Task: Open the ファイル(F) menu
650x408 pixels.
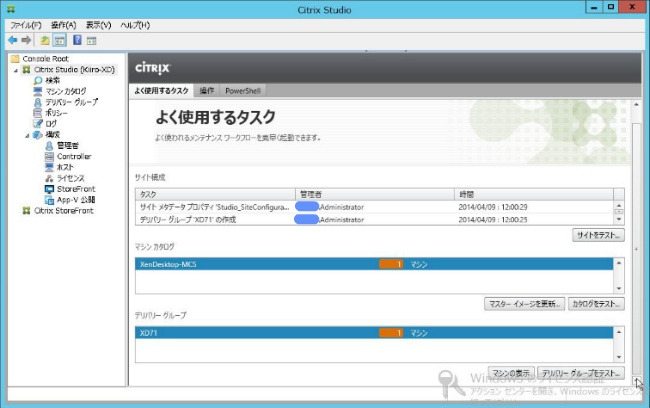Action: coord(26,25)
